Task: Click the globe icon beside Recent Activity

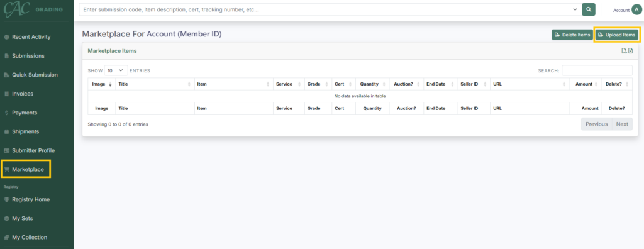Action: pyautogui.click(x=6, y=37)
